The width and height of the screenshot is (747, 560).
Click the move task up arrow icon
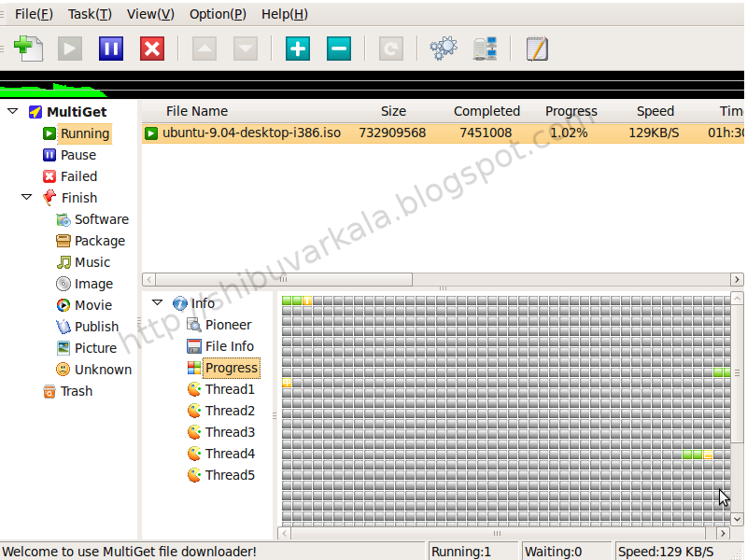click(x=204, y=49)
